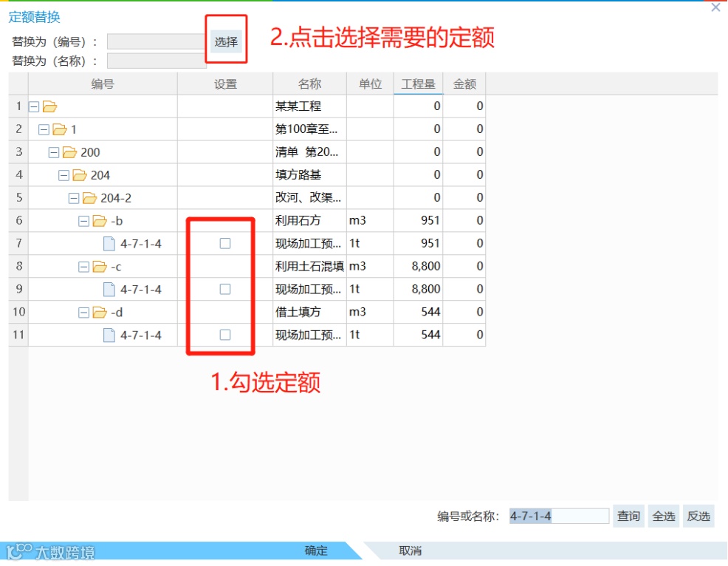Image resolution: width=728 pixels, height=566 pixels.
Task: Click the folder icon beside -d
Action: tap(100, 312)
